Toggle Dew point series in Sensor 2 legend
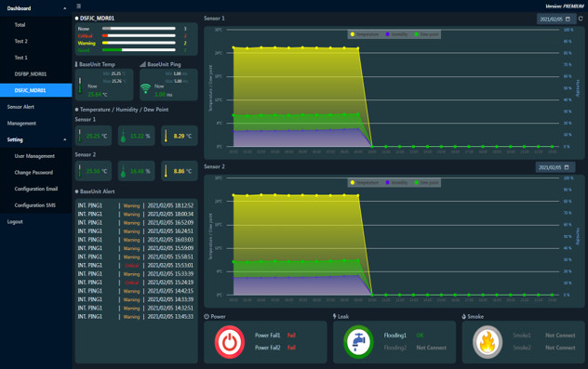This screenshot has width=588, height=369. [427, 183]
